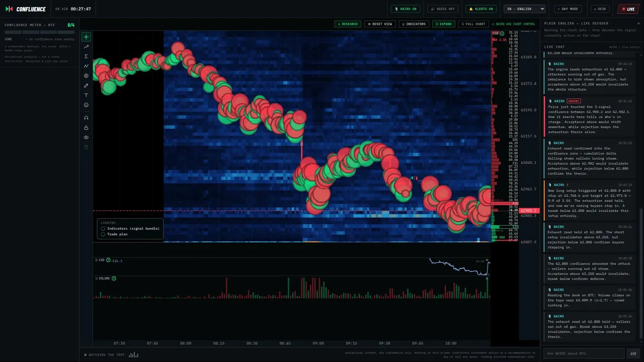Enable the Voice toggle

point(443,9)
